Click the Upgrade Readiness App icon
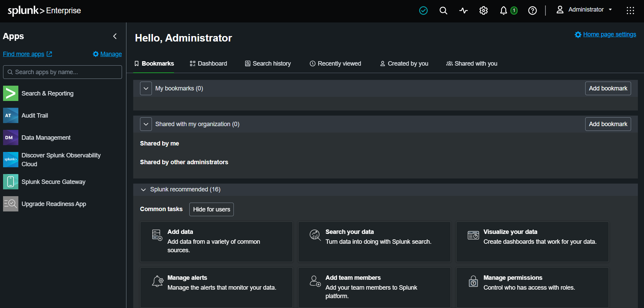The image size is (644, 308). 11,204
